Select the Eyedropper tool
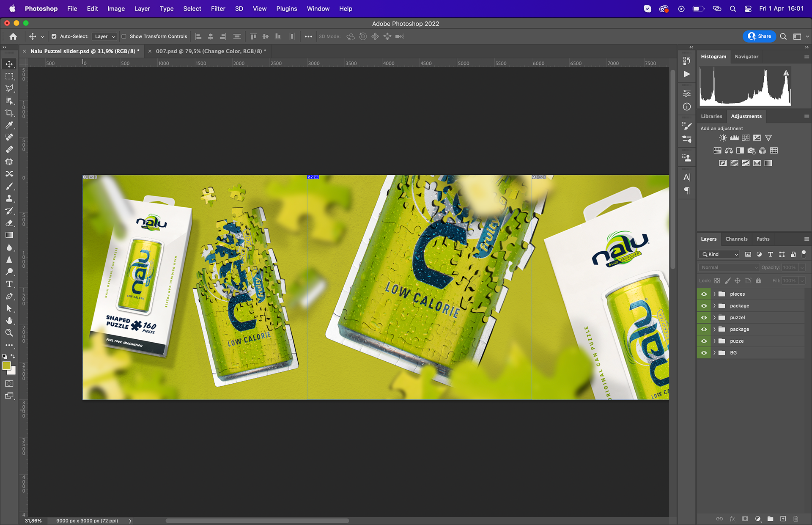This screenshot has height=525, width=812. coord(9,125)
